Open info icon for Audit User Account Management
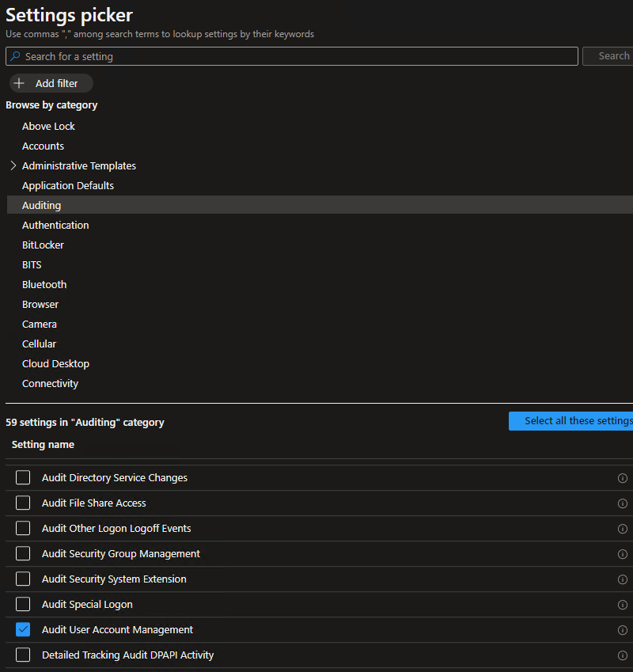Screen dimensions: 633x672 click(623, 630)
